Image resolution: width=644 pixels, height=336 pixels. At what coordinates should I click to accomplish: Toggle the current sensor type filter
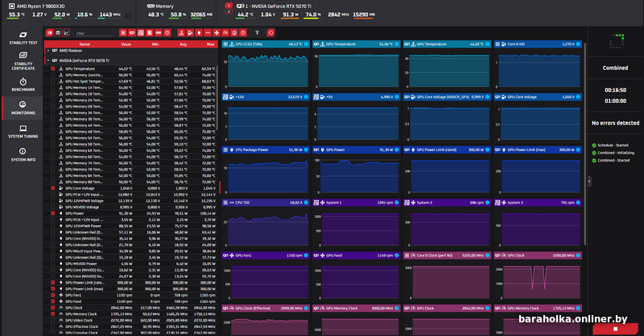tap(208, 33)
